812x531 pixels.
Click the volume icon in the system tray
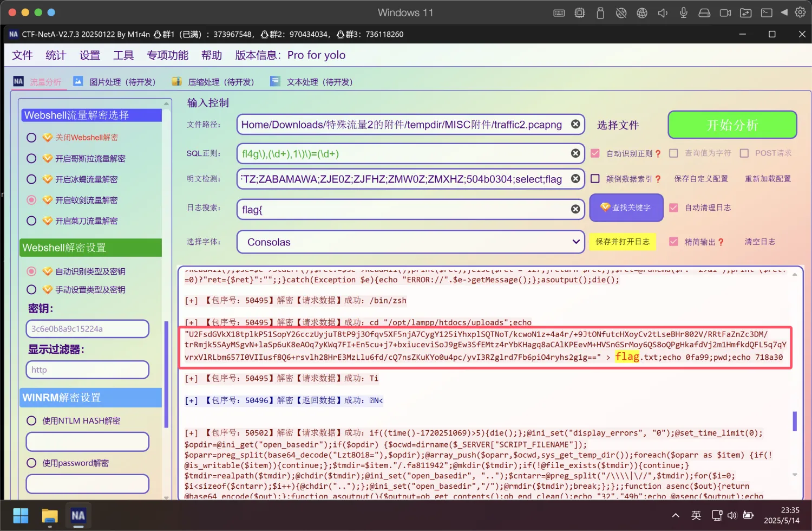click(732, 515)
